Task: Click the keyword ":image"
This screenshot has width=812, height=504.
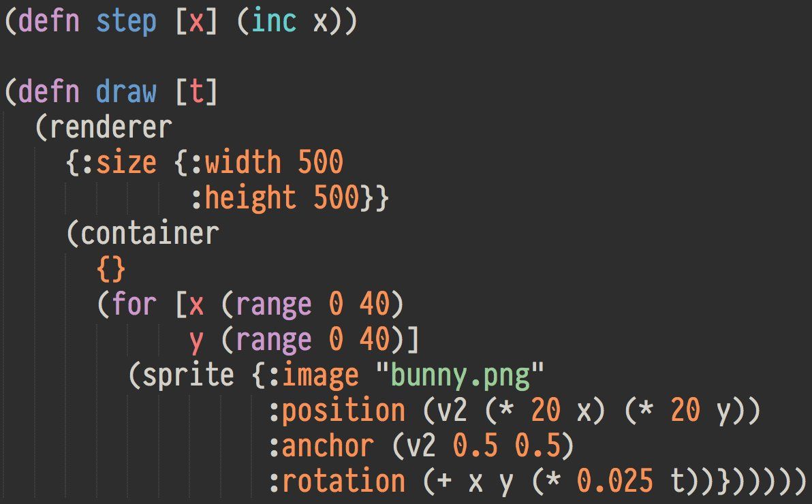Action: tap(313, 375)
